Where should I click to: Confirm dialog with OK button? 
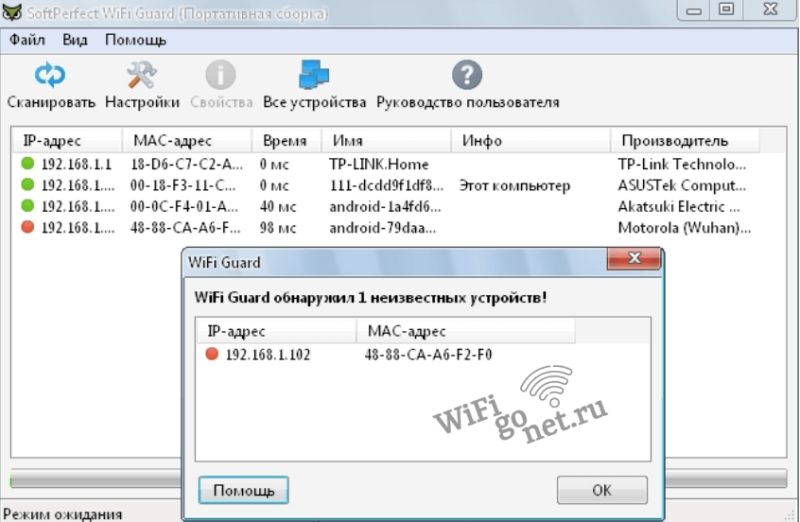coord(602,490)
